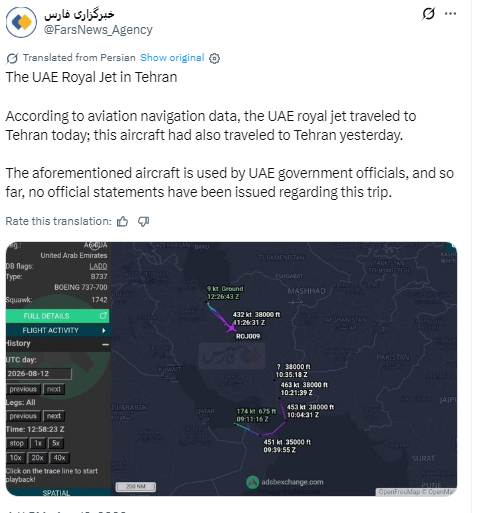Click the Grok translation icon before 'Translated from Persian'
The height and width of the screenshot is (513, 479).
12,58
